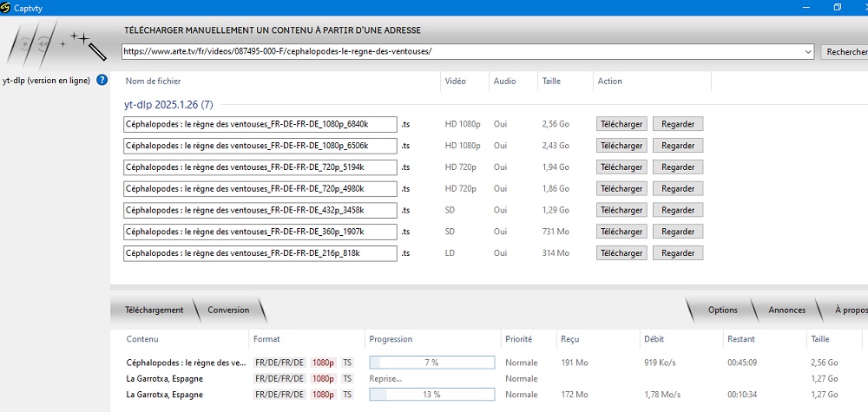This screenshot has width=868, height=412.
Task: Click the 7 % progress bar for Céphalopodes
Action: [431, 363]
